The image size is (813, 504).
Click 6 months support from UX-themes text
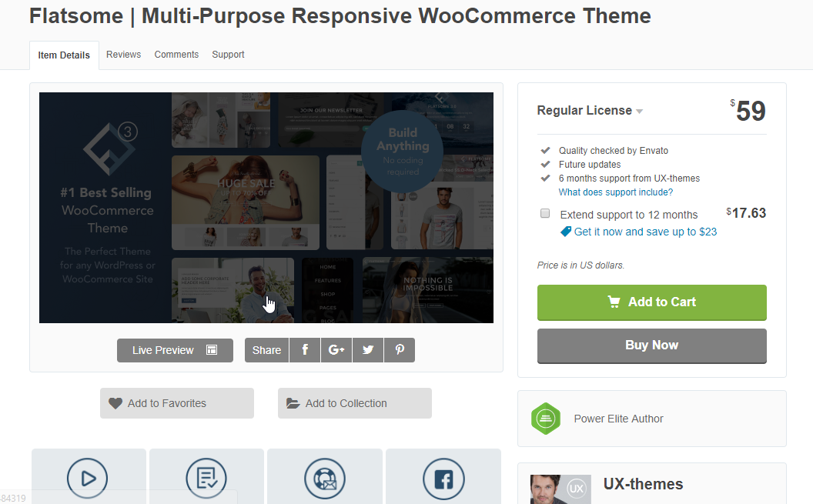tap(629, 179)
